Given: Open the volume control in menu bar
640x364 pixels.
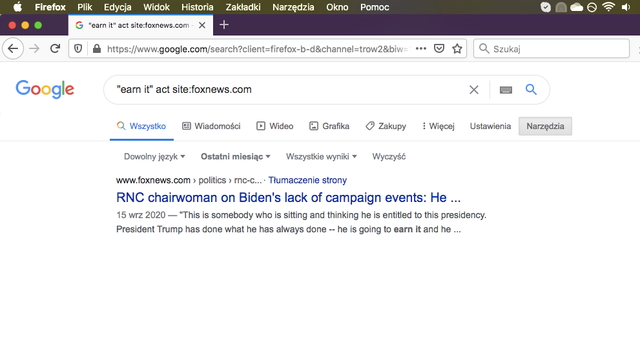Looking at the screenshot, I should (x=626, y=7).
